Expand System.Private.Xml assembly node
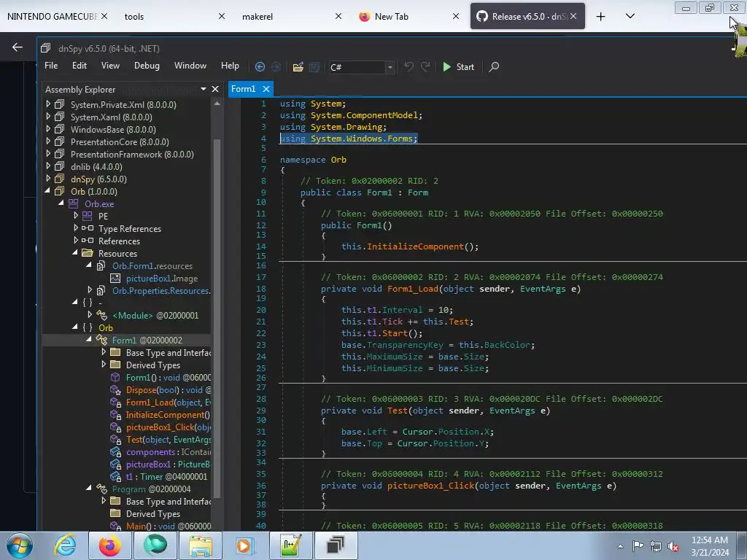Screen dimensions: 747x560 tap(48, 104)
